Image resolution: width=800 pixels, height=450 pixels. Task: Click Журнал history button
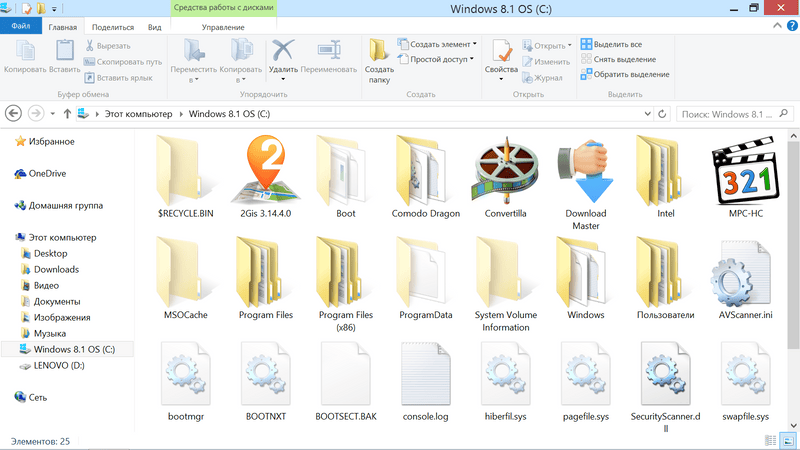pos(542,78)
